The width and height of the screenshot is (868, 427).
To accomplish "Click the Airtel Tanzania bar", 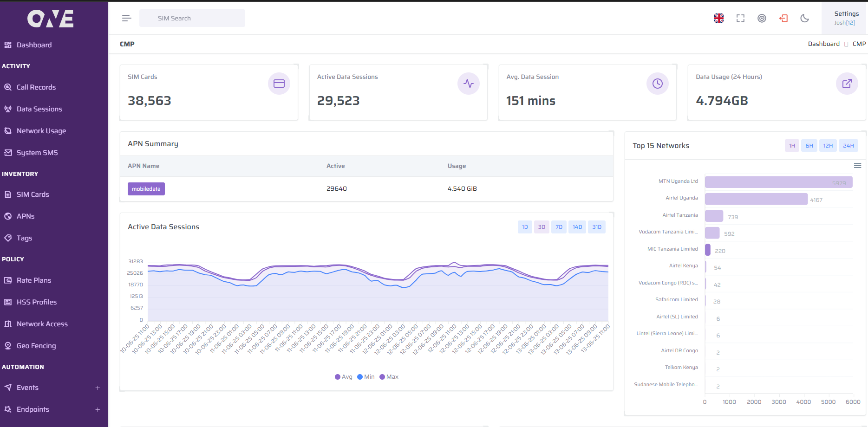I will point(714,216).
